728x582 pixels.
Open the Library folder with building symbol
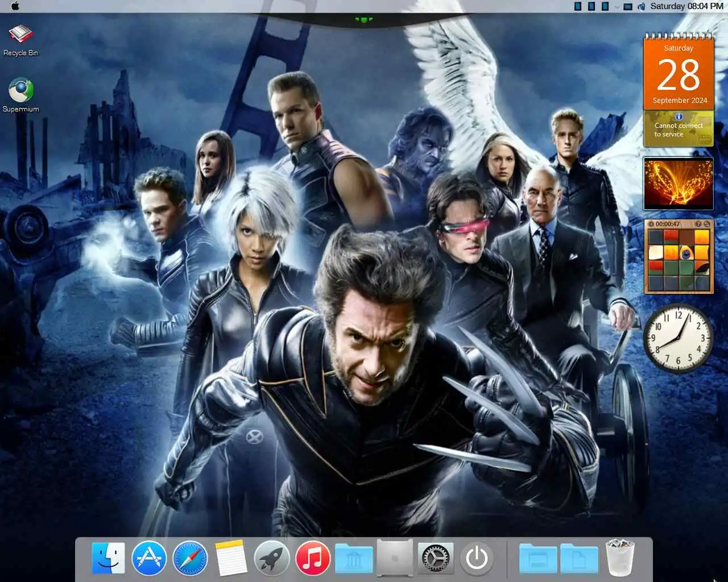[354, 558]
